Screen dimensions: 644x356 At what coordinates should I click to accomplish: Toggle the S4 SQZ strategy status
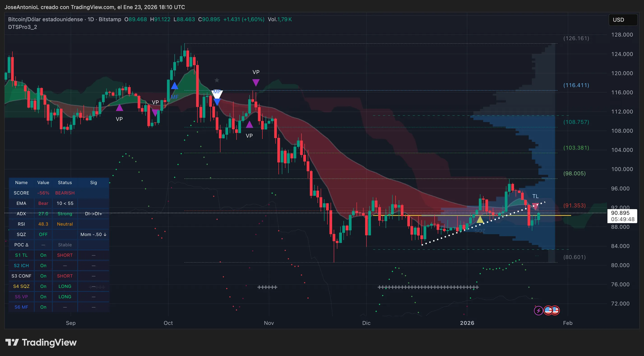[x=43, y=286]
